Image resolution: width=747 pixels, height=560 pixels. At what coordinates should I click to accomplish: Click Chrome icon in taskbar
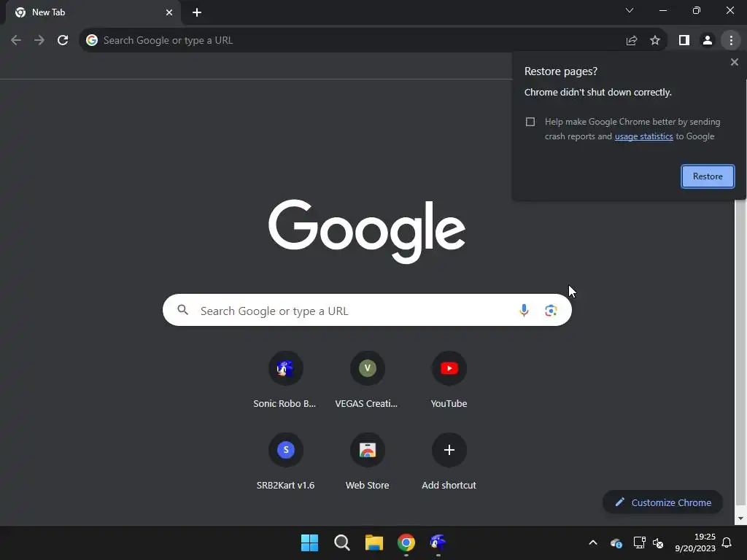point(406,542)
